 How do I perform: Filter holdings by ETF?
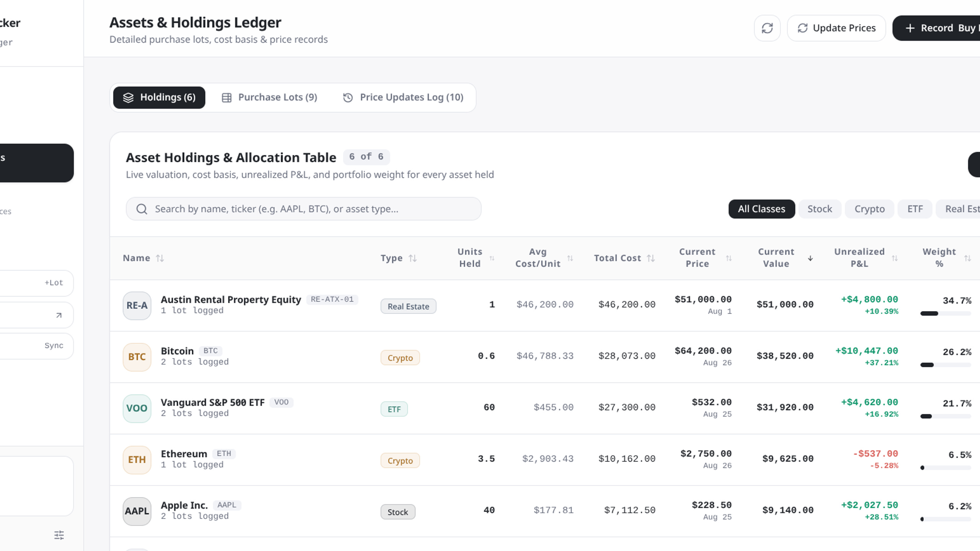[915, 209]
